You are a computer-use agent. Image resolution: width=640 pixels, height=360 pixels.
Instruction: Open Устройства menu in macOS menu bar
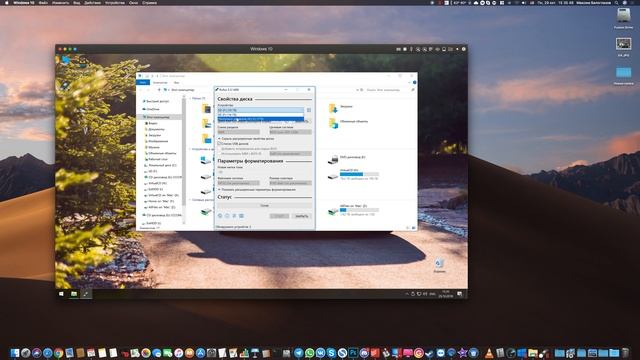(x=115, y=2)
